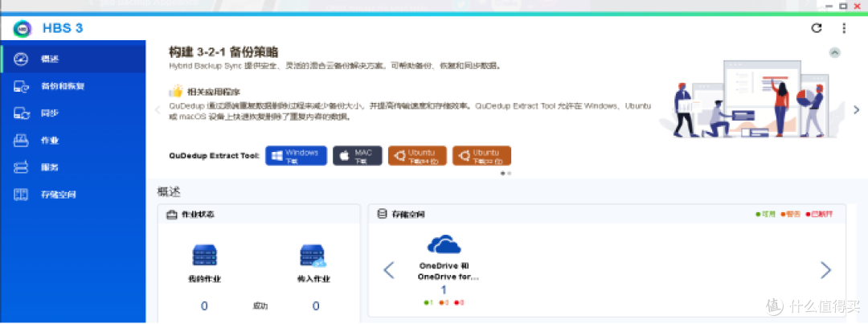Go to the previous storage space card
868x324 pixels.
pos(389,270)
